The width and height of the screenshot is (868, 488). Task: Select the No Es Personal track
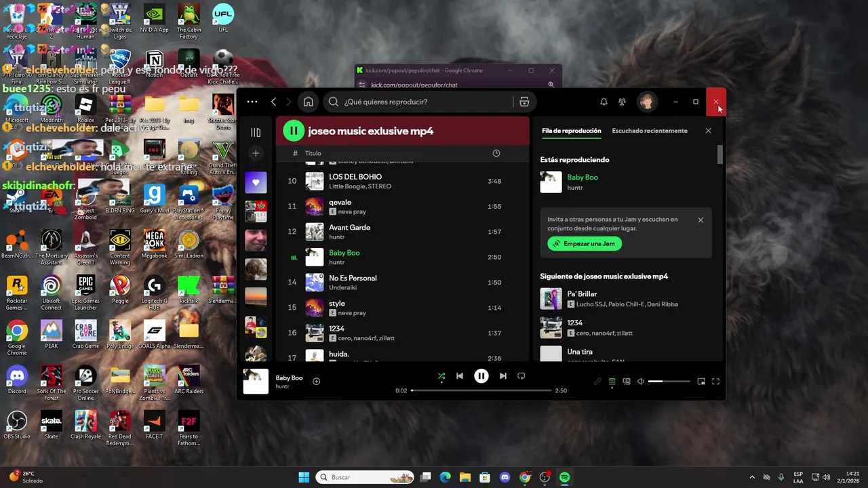point(401,282)
